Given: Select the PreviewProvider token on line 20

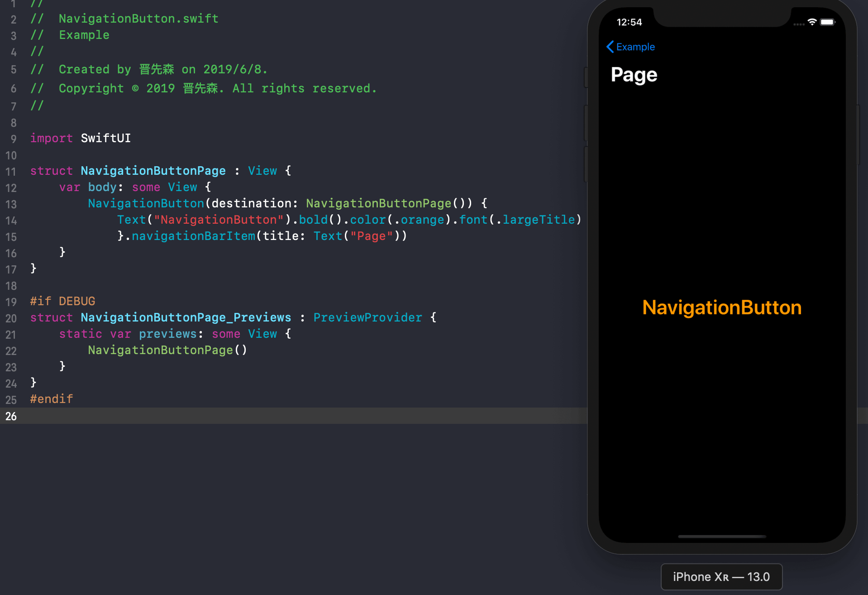Looking at the screenshot, I should pos(367,317).
